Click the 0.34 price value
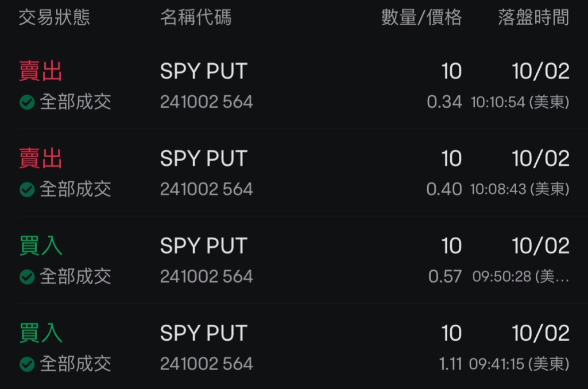This screenshot has height=389, width=588. tap(444, 103)
